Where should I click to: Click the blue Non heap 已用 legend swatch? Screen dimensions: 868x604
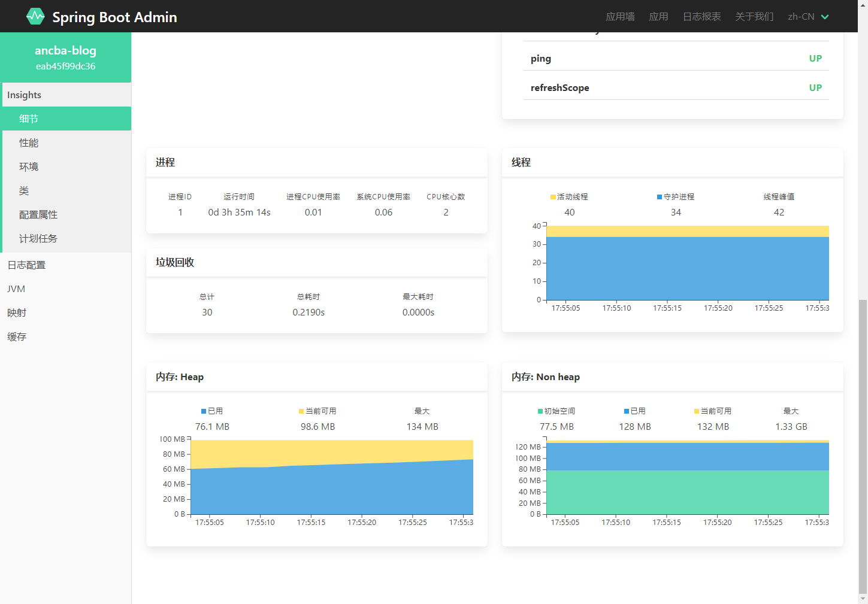click(x=627, y=411)
